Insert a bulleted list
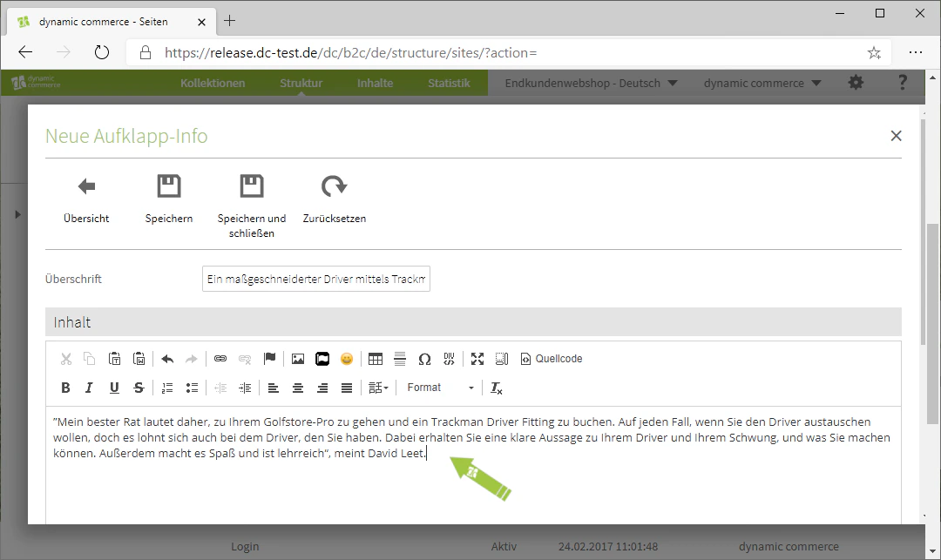Image resolution: width=941 pixels, height=560 pixels. pos(192,388)
